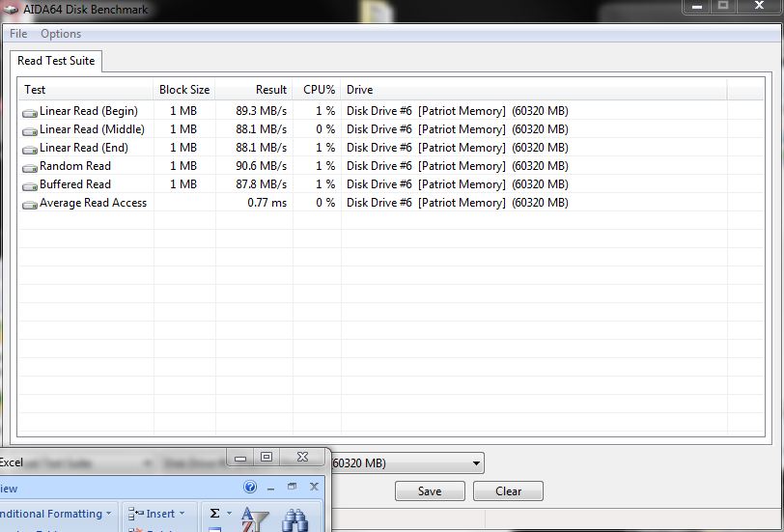The image size is (784, 532).
Task: Expand the Insert cells dropdown in Excel
Action: pos(182,514)
